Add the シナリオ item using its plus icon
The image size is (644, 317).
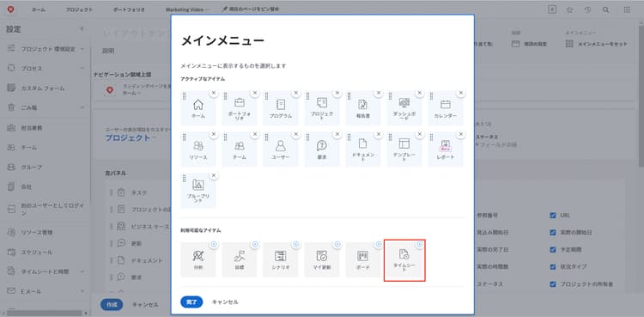point(296,245)
